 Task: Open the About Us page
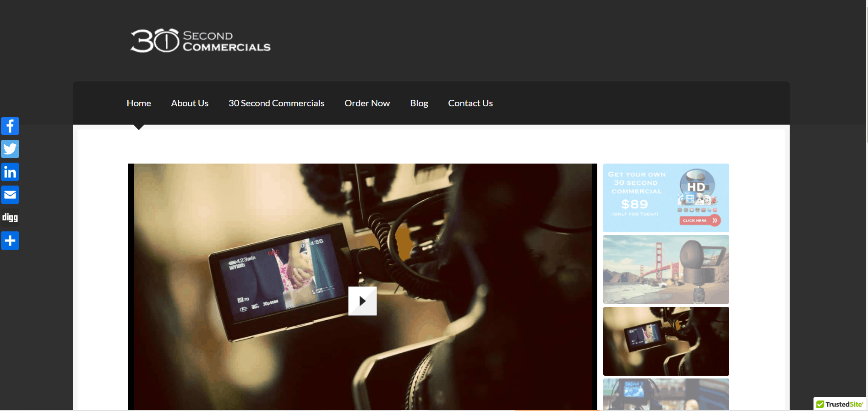(190, 104)
